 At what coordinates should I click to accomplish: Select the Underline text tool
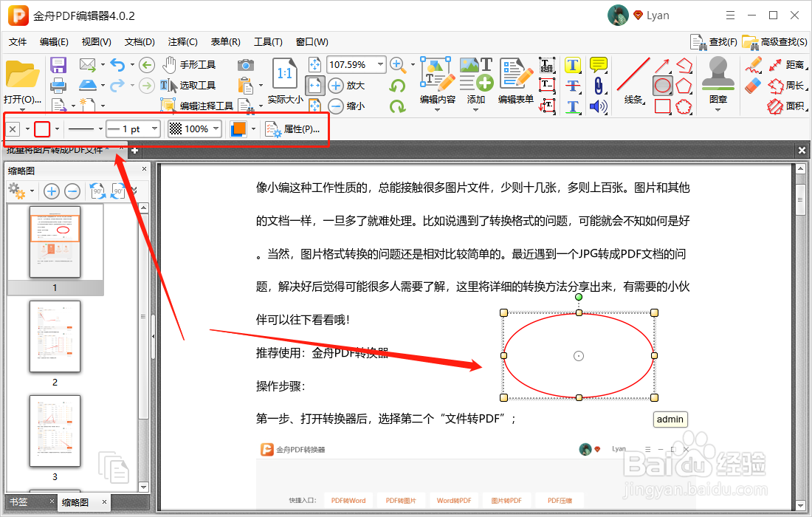point(573,106)
